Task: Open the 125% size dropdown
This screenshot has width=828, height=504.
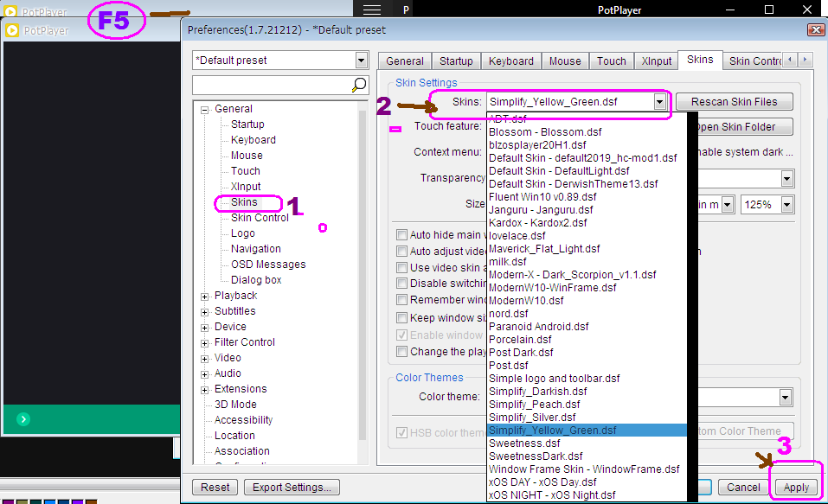Action: pyautogui.click(x=786, y=205)
